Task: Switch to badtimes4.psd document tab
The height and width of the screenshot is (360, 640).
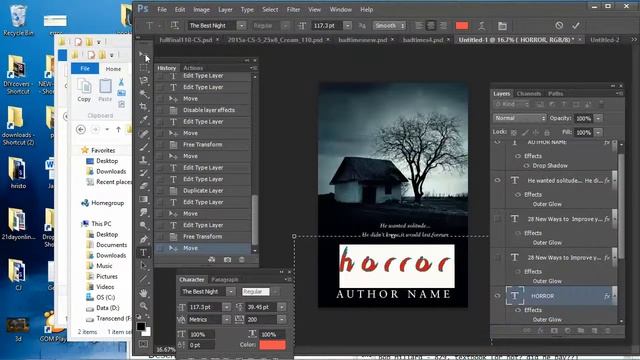Action: click(x=423, y=40)
